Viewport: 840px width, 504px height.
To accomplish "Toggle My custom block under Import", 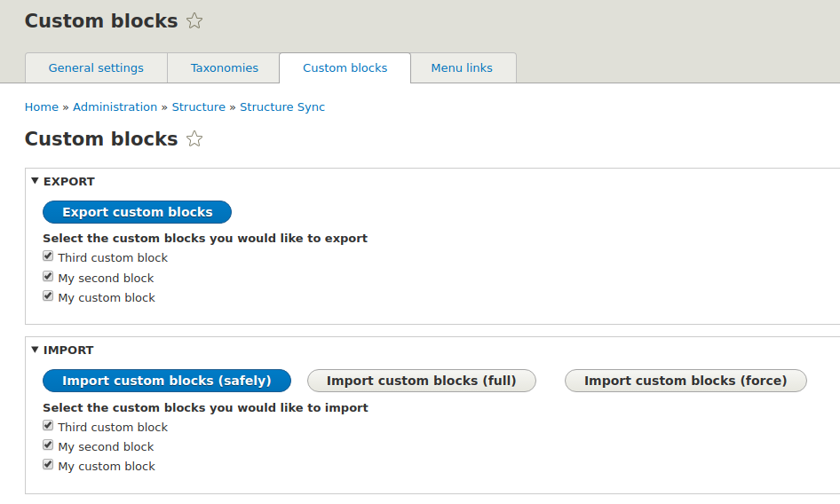I will coord(48,465).
